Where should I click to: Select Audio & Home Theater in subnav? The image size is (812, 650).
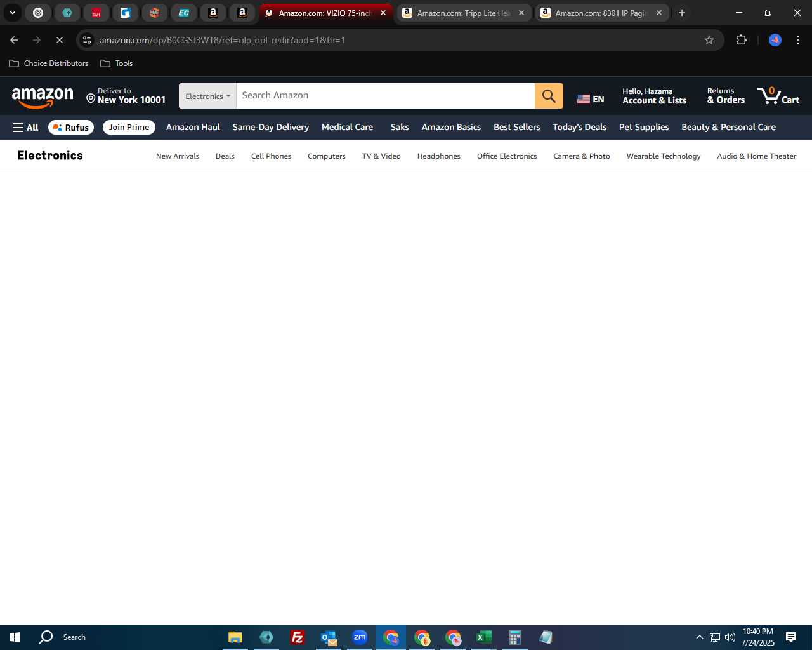(756, 156)
